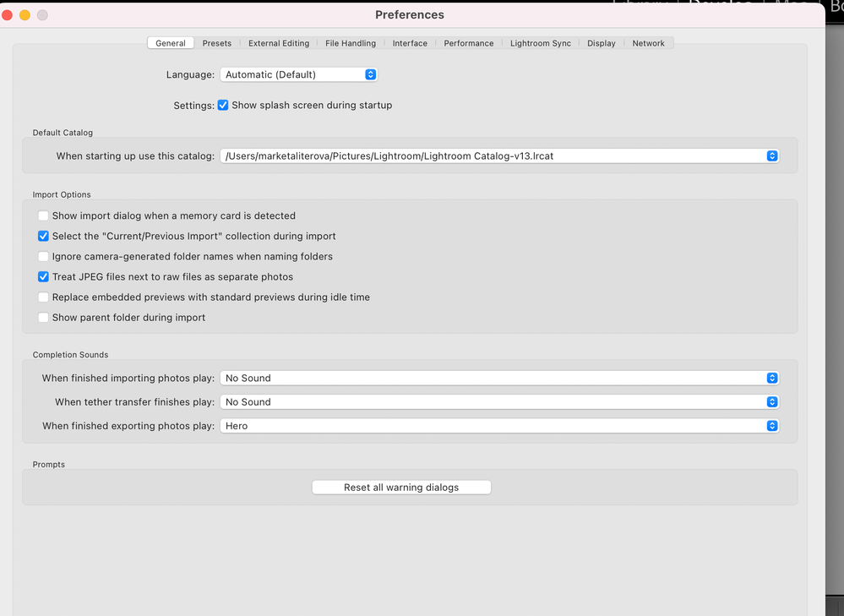Expand the default catalog path dropdown
The image size is (844, 616).
tap(499, 155)
